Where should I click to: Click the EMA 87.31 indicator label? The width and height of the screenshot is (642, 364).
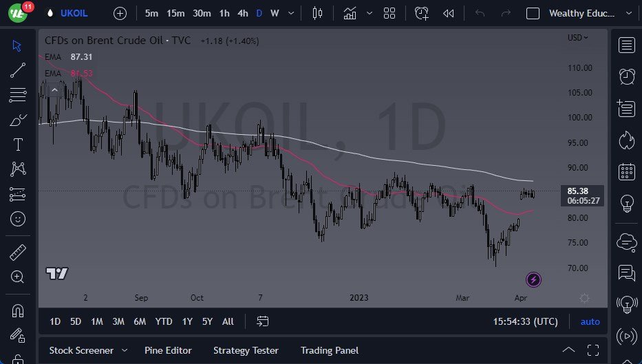pos(68,57)
